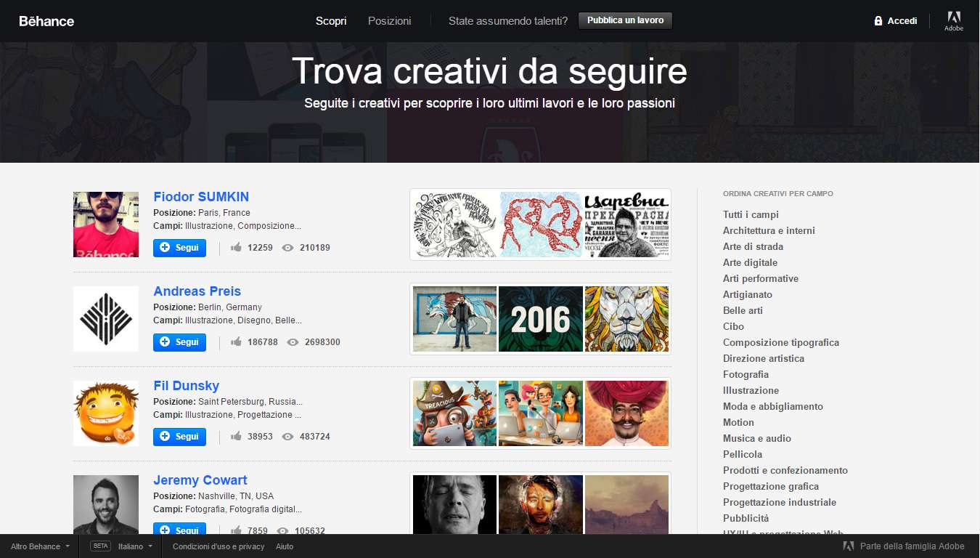This screenshot has height=558, width=980.
Task: Click the thumbs-up icon on Fiodor SUMKIN's card
Action: tap(235, 247)
